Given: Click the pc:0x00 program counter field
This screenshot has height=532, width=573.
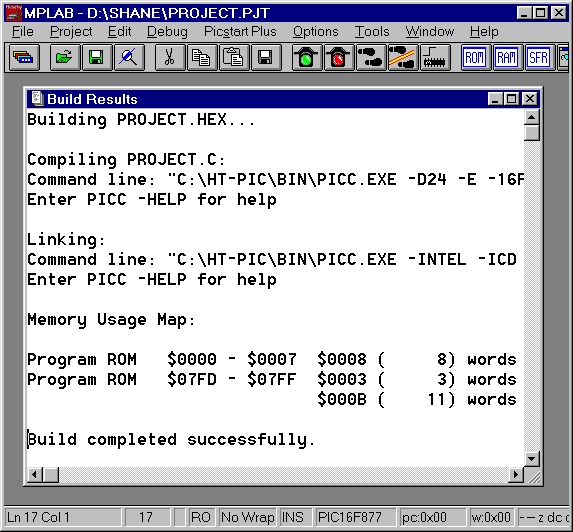Looking at the screenshot, I should tap(432, 517).
